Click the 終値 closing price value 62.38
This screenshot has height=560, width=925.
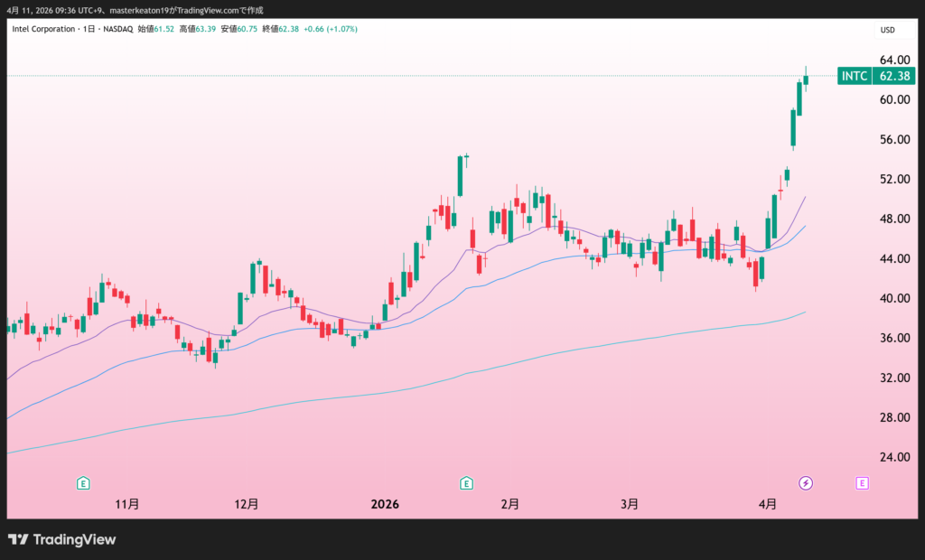[287, 29]
